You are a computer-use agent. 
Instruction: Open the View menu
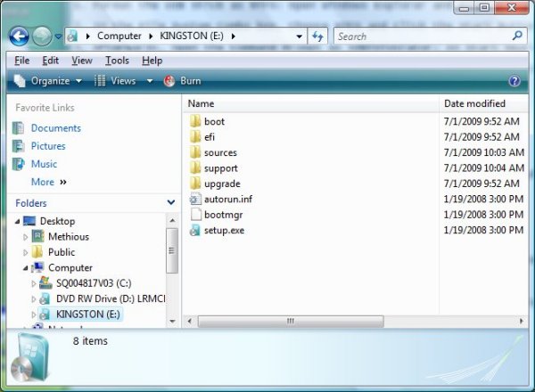click(x=82, y=61)
